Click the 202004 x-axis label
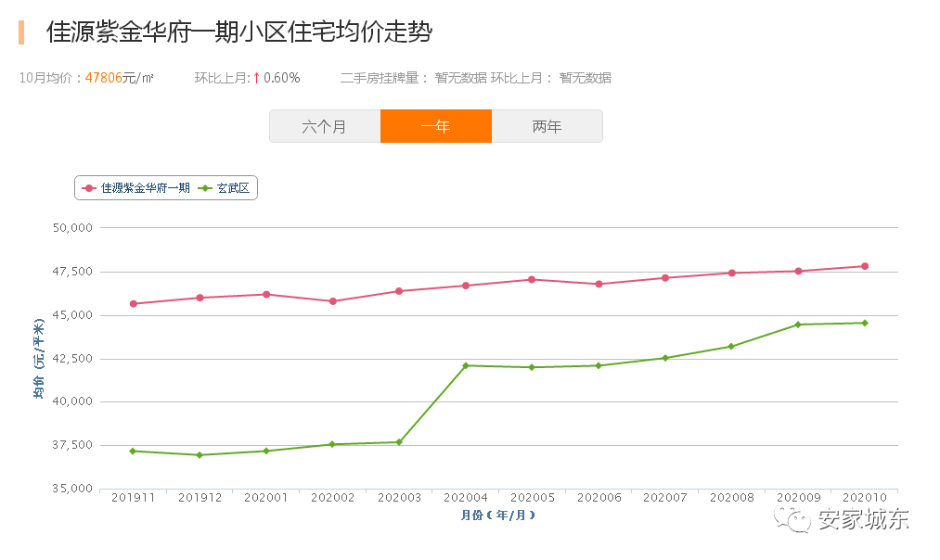 (x=466, y=498)
